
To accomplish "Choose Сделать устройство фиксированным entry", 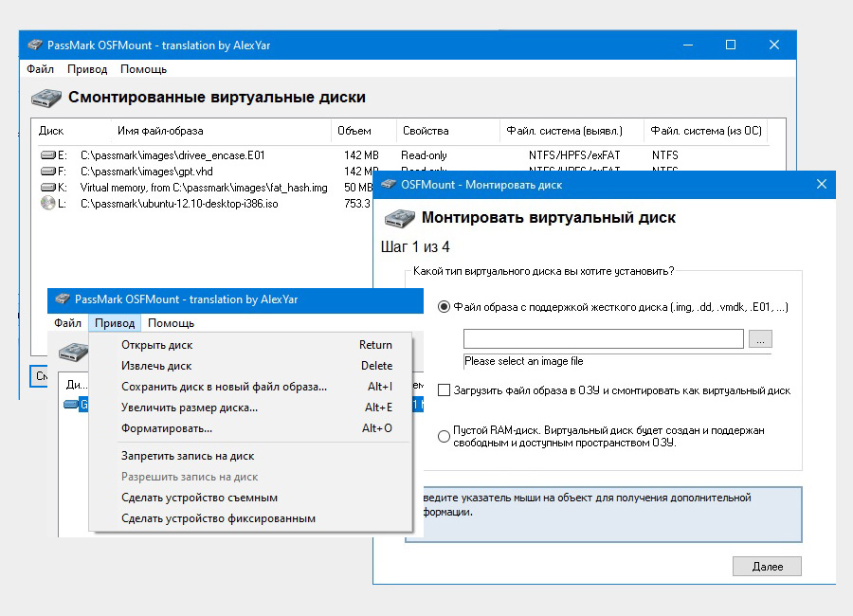I will click(250, 518).
